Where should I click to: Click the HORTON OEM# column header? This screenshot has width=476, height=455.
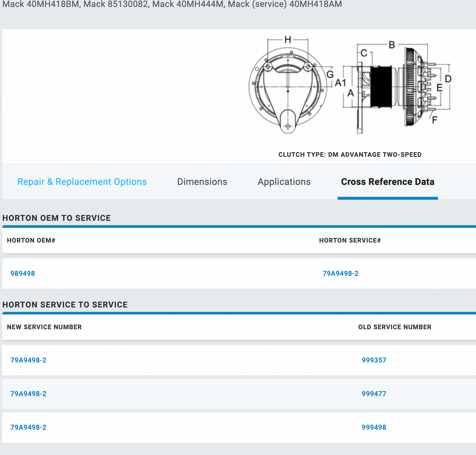31,241
